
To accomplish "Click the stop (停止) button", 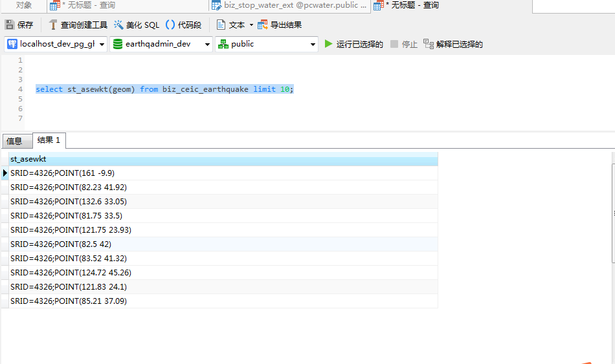I will [404, 44].
